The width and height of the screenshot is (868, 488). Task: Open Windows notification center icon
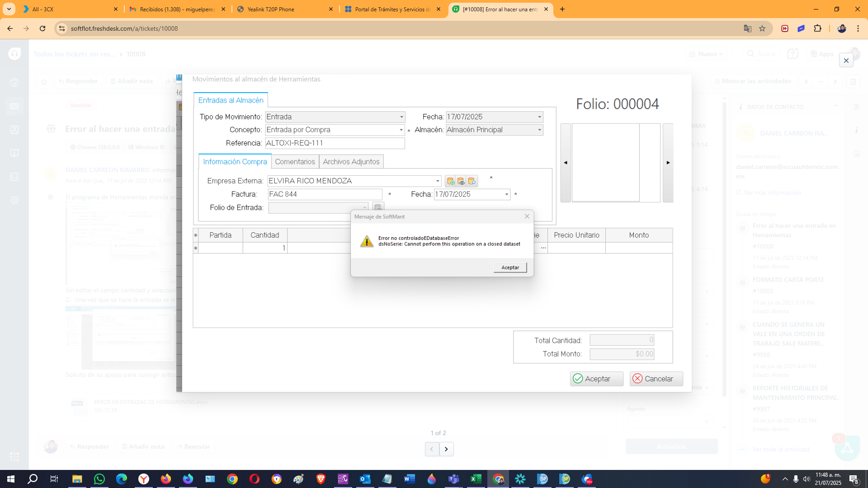[x=854, y=479]
